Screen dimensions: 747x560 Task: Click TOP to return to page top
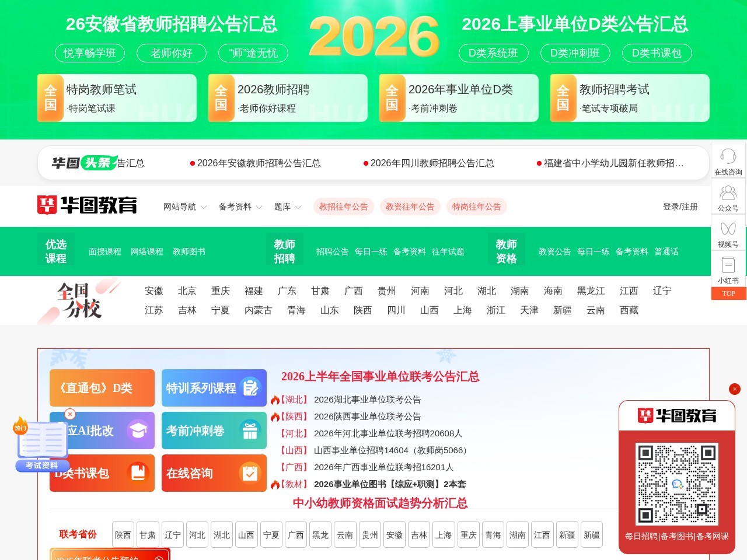[728, 293]
